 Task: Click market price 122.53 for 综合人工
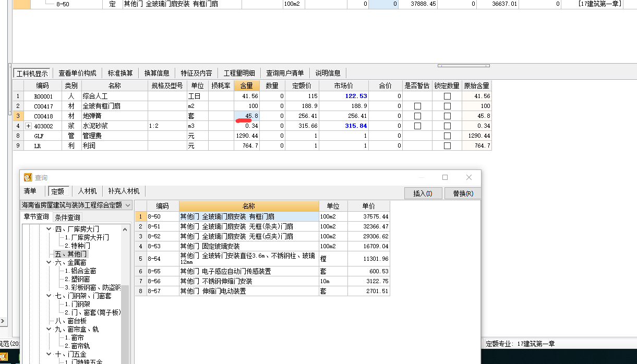[x=344, y=96]
